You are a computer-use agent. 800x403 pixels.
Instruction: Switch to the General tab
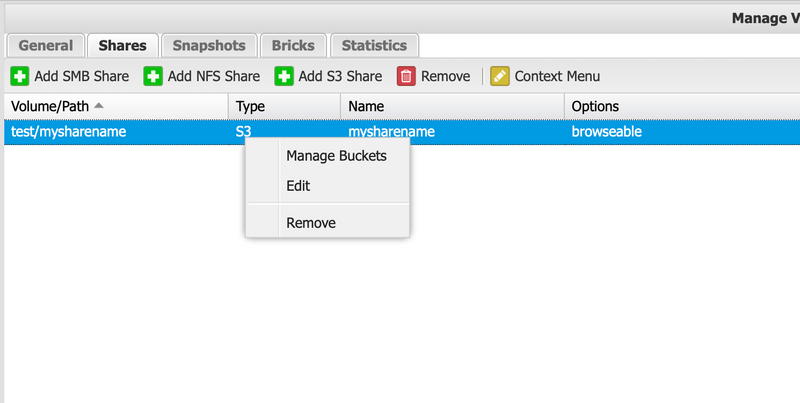(45, 45)
